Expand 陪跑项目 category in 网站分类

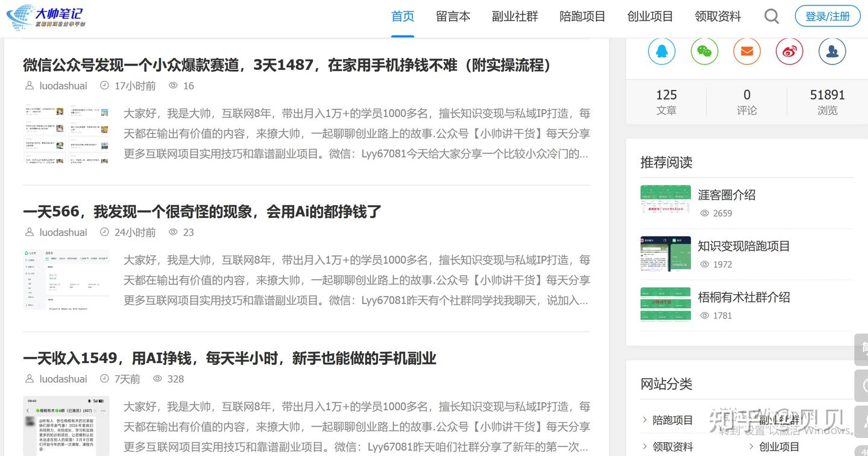coord(673,420)
